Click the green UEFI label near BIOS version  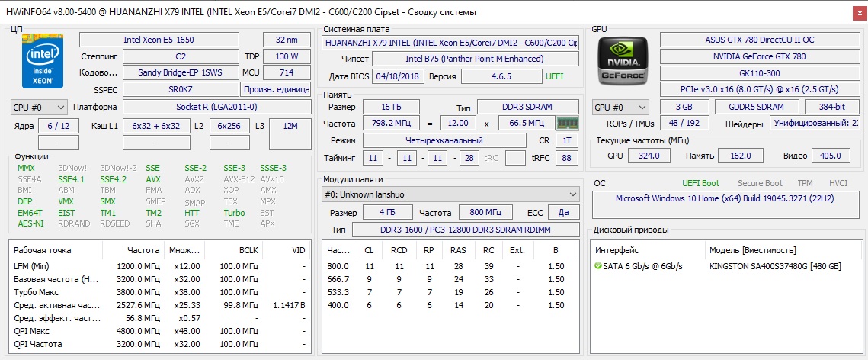tap(556, 76)
